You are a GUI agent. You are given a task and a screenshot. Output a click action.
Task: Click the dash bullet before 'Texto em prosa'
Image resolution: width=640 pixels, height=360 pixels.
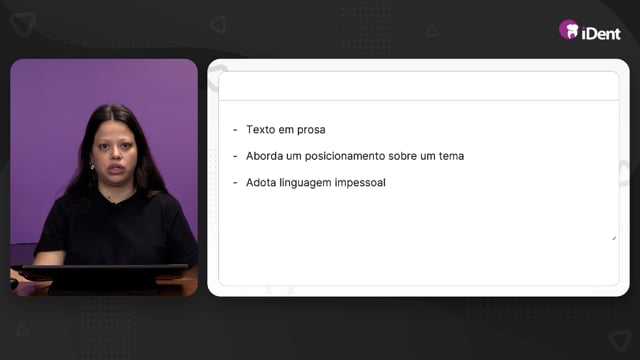click(235, 130)
